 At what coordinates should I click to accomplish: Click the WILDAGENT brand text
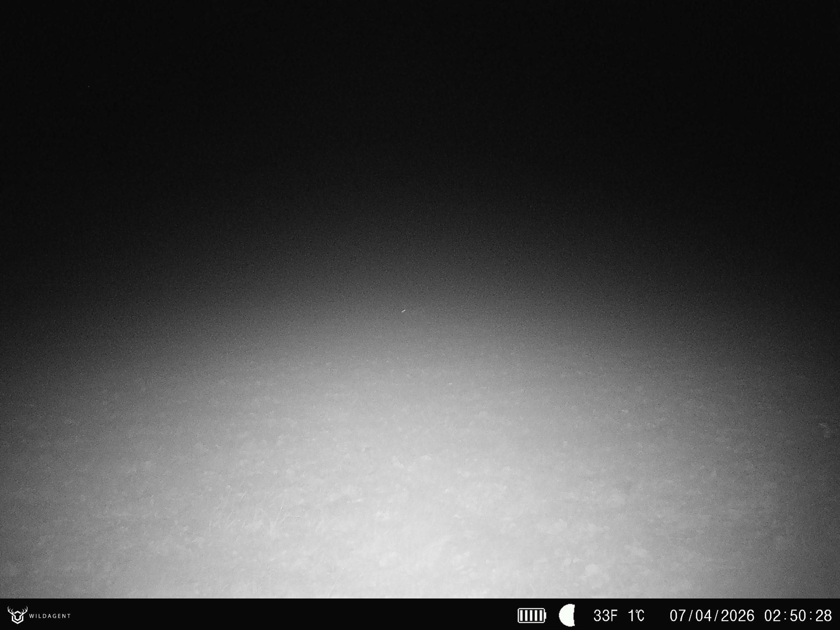coord(49,616)
